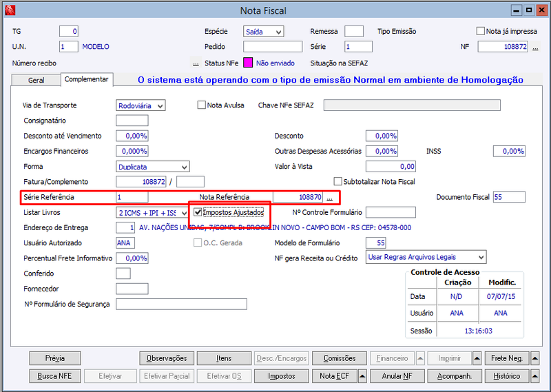Image resolution: width=551 pixels, height=392 pixels.
Task: Click the magenta Status NFe color indicator
Action: (248, 63)
